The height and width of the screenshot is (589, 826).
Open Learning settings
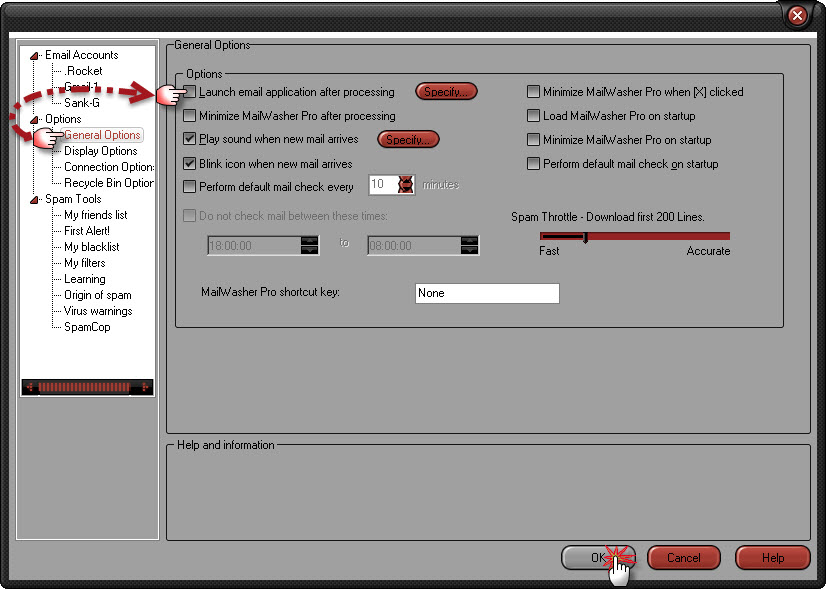tap(85, 279)
